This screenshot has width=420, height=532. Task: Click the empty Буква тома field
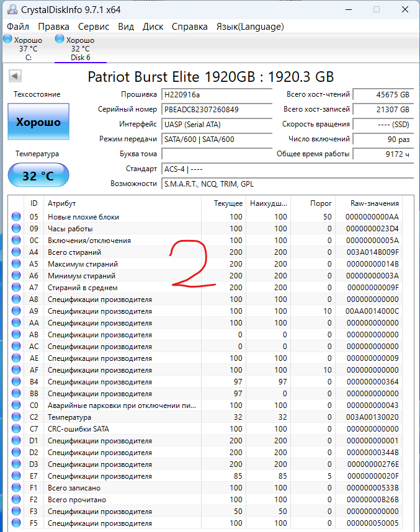pyautogui.click(x=217, y=154)
